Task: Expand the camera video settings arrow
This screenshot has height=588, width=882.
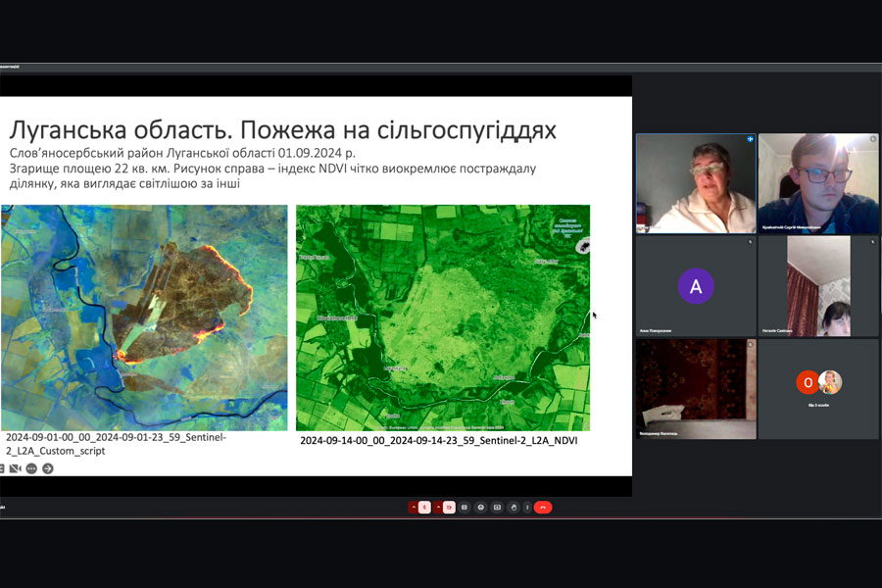Action: point(438,508)
